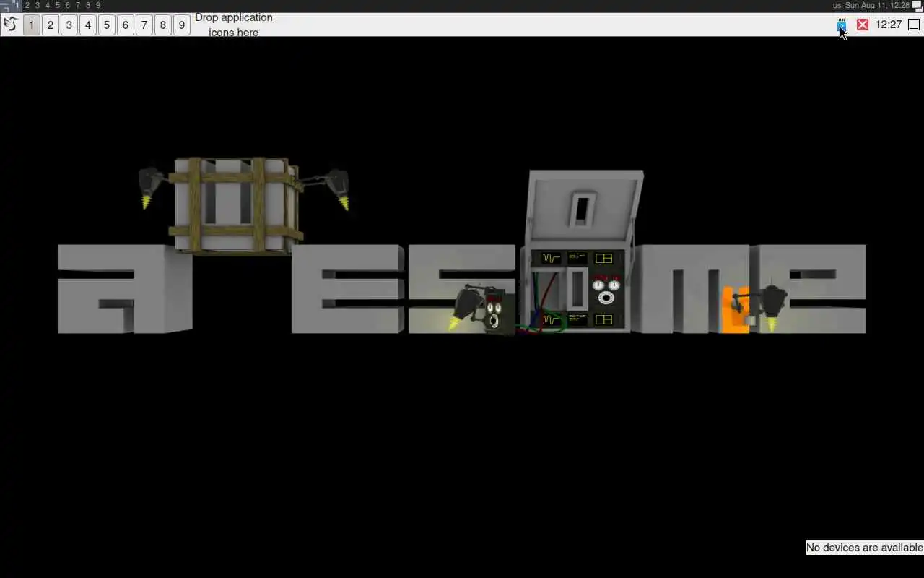
Task: Switch to desktop 5 in the panel pager
Action: (107, 25)
